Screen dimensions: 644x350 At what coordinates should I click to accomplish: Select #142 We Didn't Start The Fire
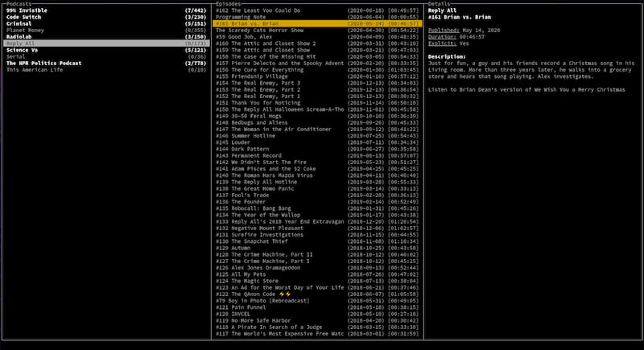(317, 162)
